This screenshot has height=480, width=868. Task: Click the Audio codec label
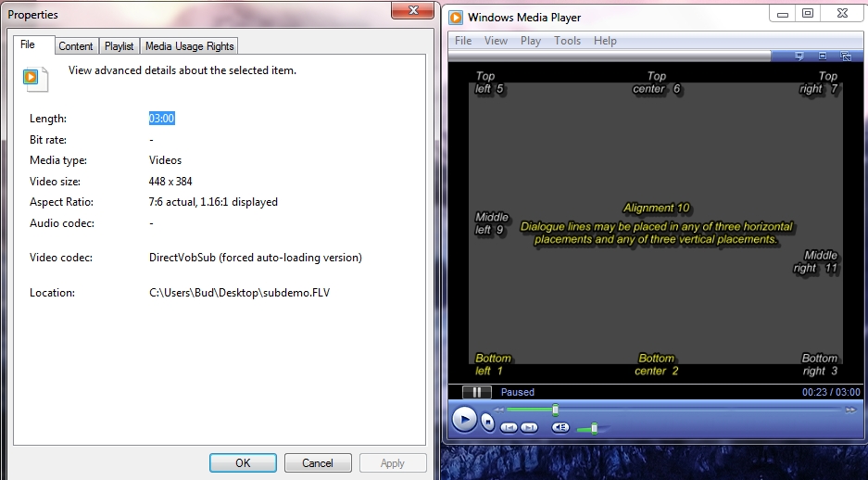62,223
